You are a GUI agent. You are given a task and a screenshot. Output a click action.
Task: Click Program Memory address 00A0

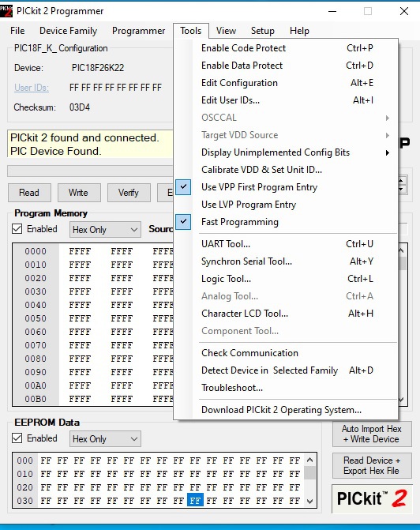tap(36, 385)
